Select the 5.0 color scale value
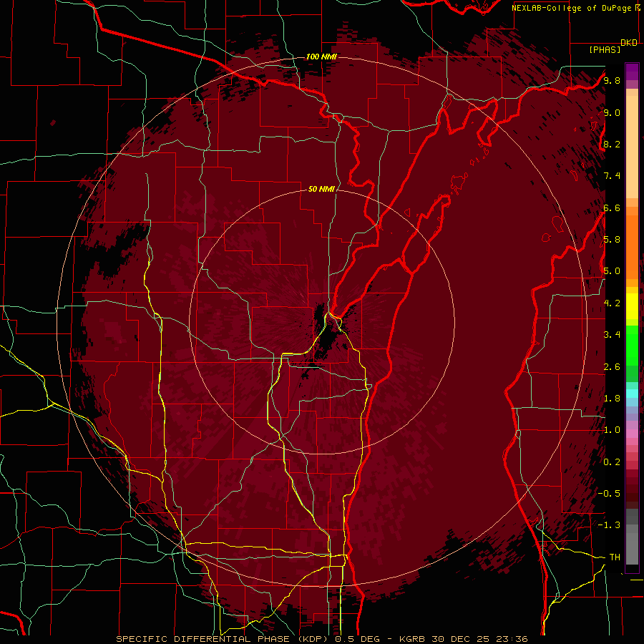The height and width of the screenshot is (644, 644). point(612,271)
